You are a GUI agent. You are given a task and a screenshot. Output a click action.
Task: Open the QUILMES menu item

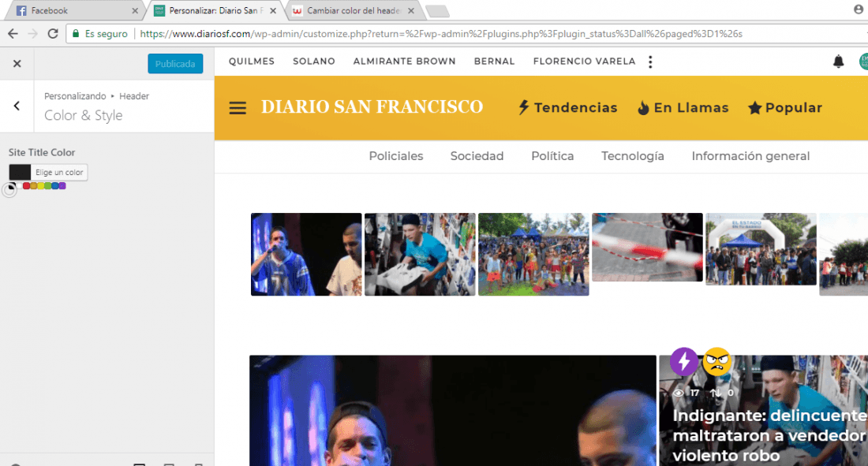(x=251, y=62)
